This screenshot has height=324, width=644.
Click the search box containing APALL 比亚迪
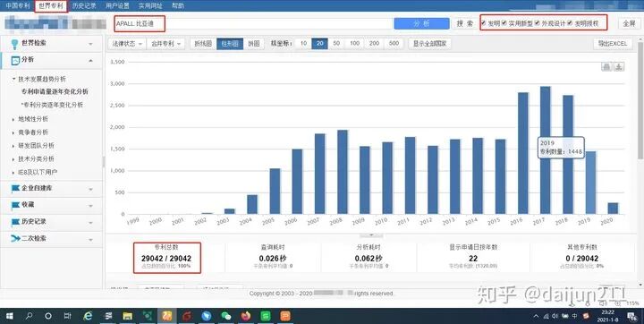253,23
